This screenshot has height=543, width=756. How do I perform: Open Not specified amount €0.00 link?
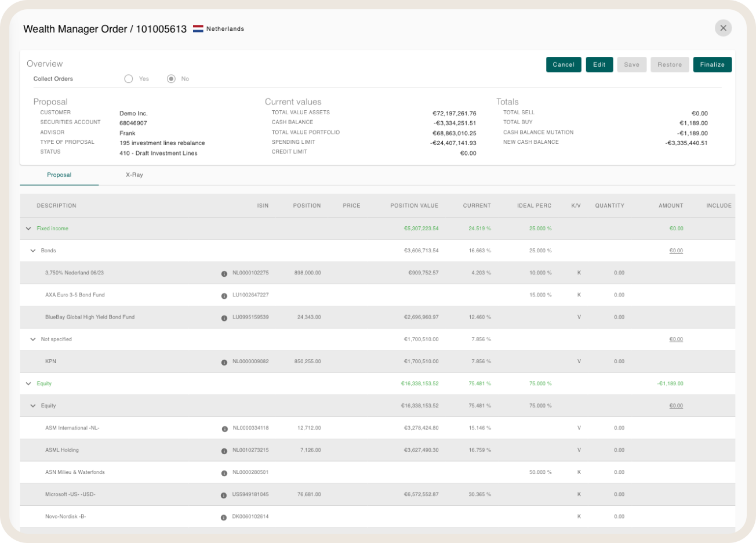pos(676,339)
